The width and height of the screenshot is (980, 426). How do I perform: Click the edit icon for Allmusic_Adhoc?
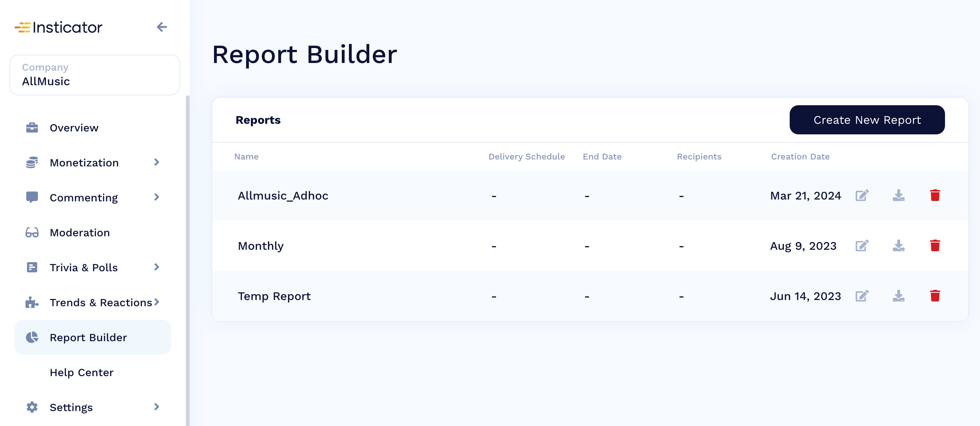[x=863, y=196]
